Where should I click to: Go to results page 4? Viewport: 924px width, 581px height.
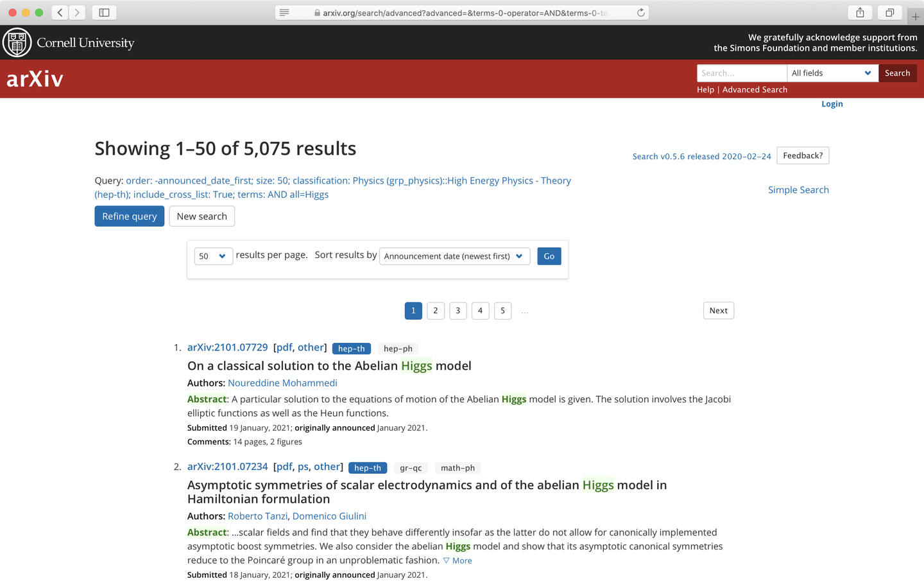click(481, 311)
